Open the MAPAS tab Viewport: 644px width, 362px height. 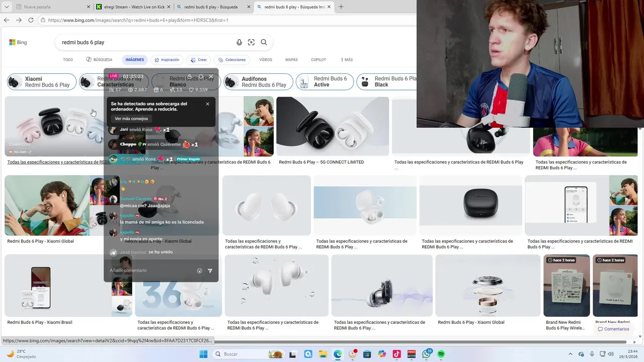click(291, 60)
